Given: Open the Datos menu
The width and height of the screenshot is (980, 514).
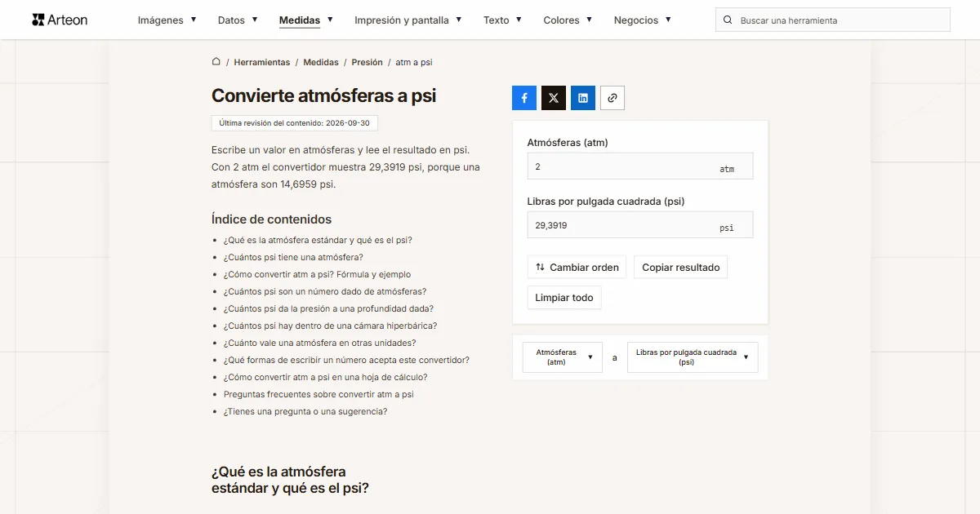Looking at the screenshot, I should pos(238,20).
